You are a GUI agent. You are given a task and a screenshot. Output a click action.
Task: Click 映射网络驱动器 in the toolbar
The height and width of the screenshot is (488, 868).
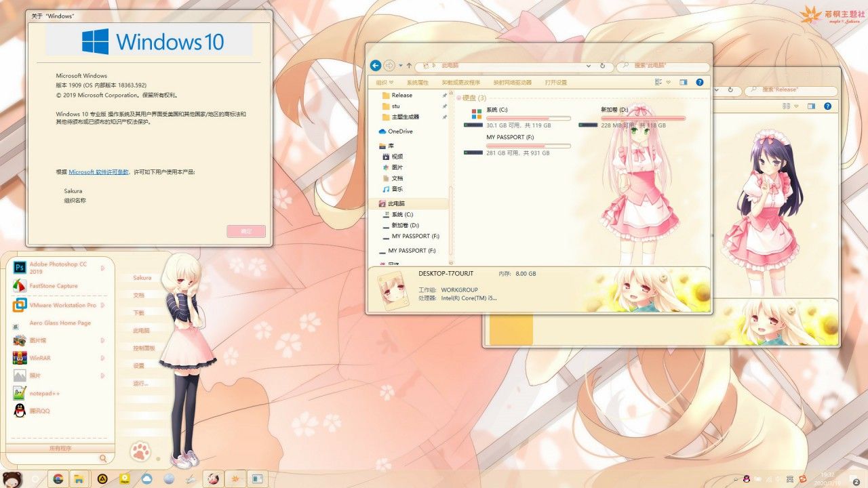513,82
